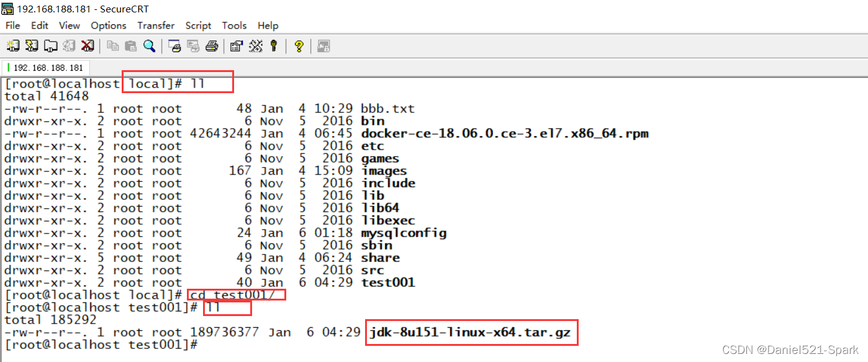868x362 pixels.
Task: Open Help using the yellow question mark
Action: (299, 46)
